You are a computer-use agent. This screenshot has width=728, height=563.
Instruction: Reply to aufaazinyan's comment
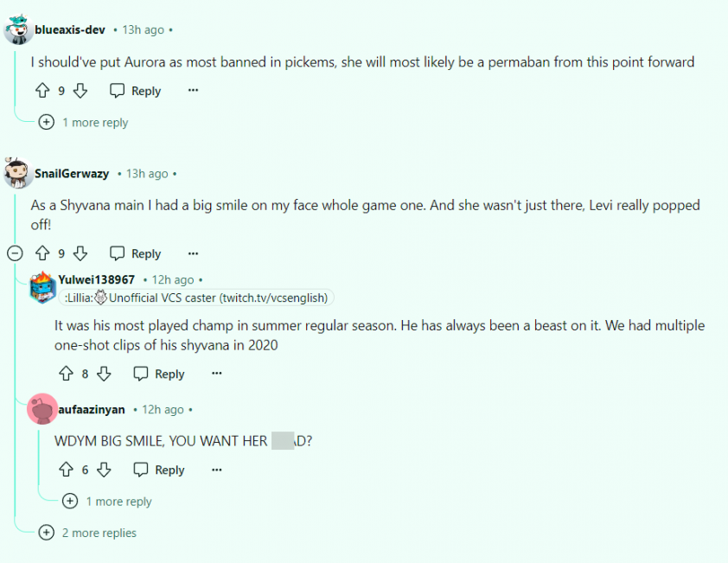point(159,470)
